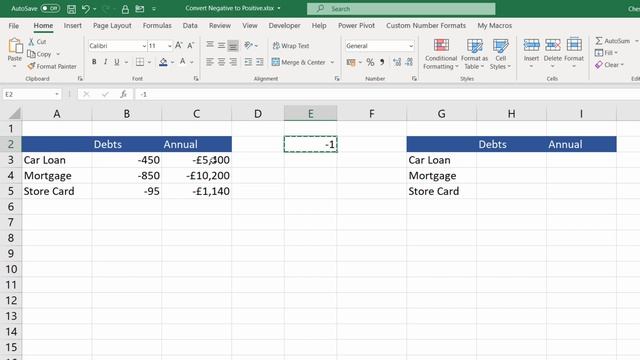The height and width of the screenshot is (360, 640).
Task: Switch to the Insert tab
Action: click(73, 25)
